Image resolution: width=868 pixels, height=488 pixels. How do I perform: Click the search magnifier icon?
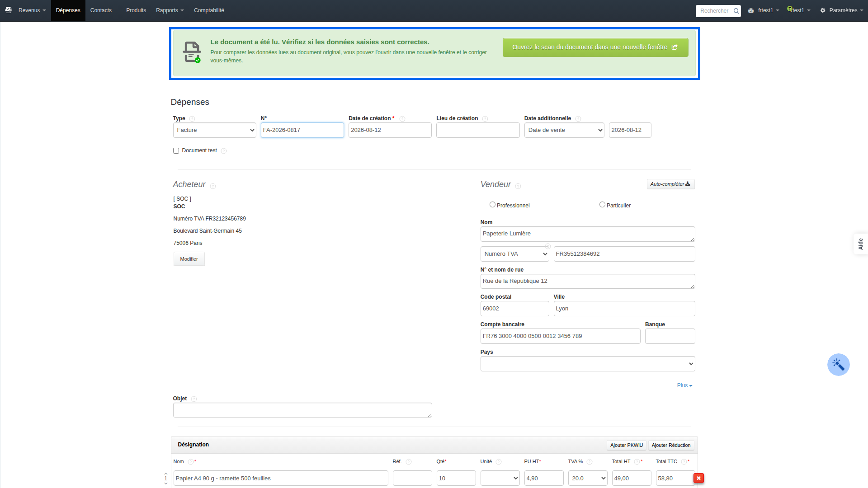[736, 11]
